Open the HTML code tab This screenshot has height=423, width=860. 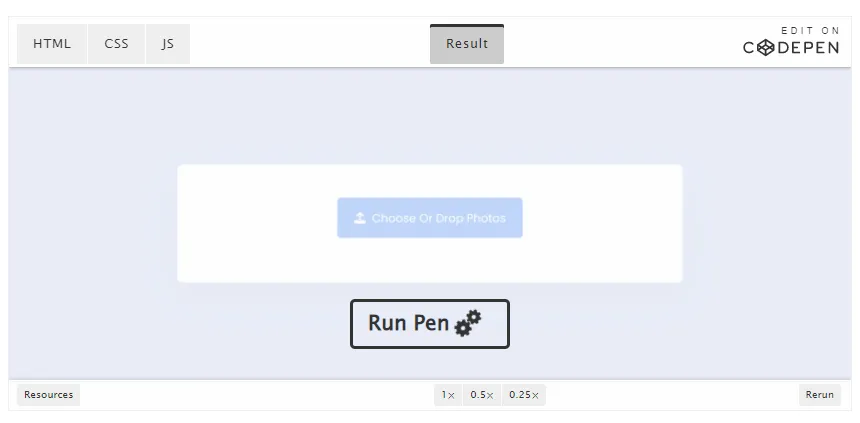[52, 44]
